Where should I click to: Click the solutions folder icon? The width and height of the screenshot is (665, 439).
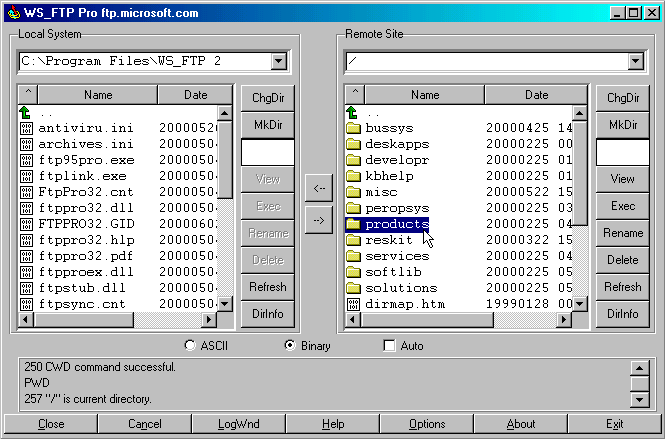point(353,288)
